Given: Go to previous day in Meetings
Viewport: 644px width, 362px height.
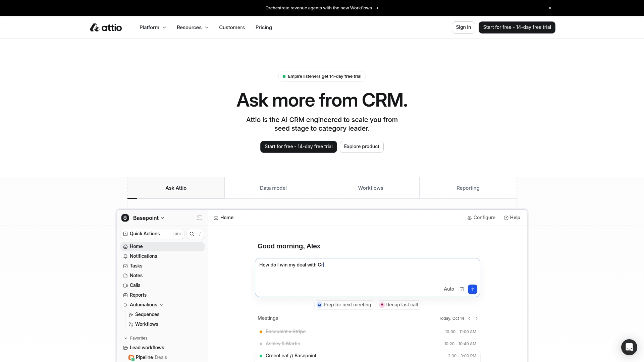Looking at the screenshot, I should point(469,319).
